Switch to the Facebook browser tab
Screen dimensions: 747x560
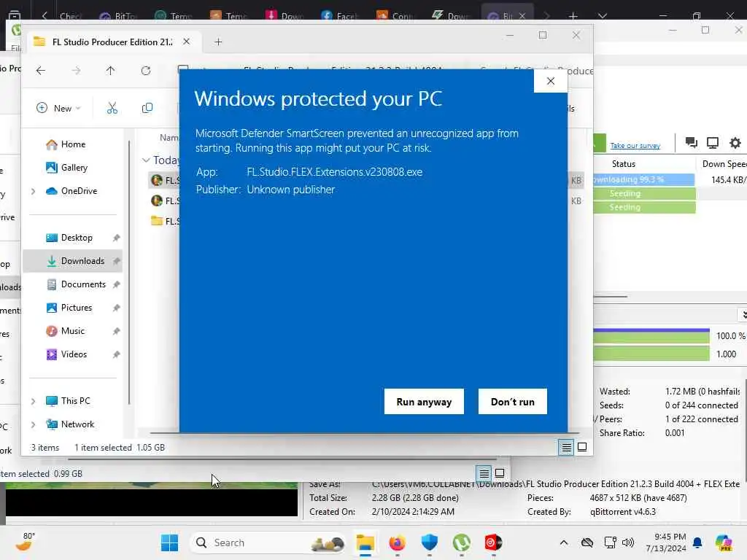pyautogui.click(x=339, y=15)
